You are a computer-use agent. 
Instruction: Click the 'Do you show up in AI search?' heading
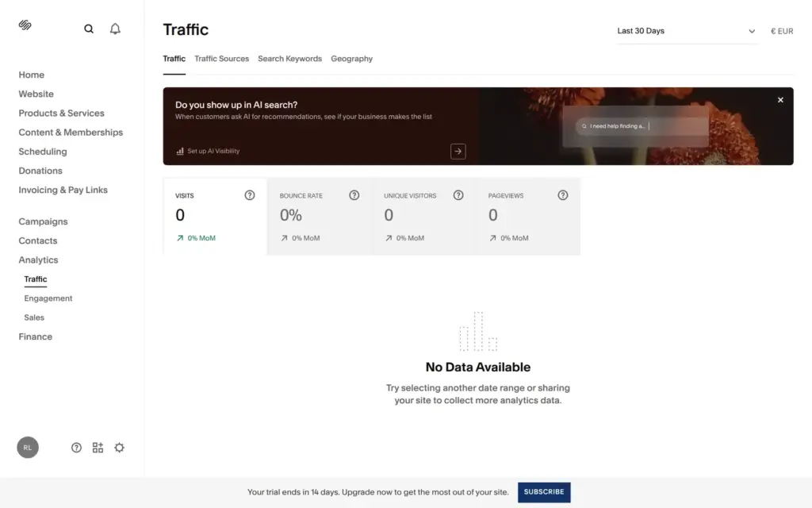tap(236, 105)
